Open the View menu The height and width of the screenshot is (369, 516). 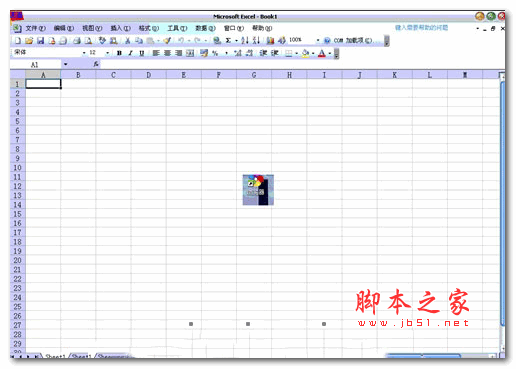pos(92,28)
